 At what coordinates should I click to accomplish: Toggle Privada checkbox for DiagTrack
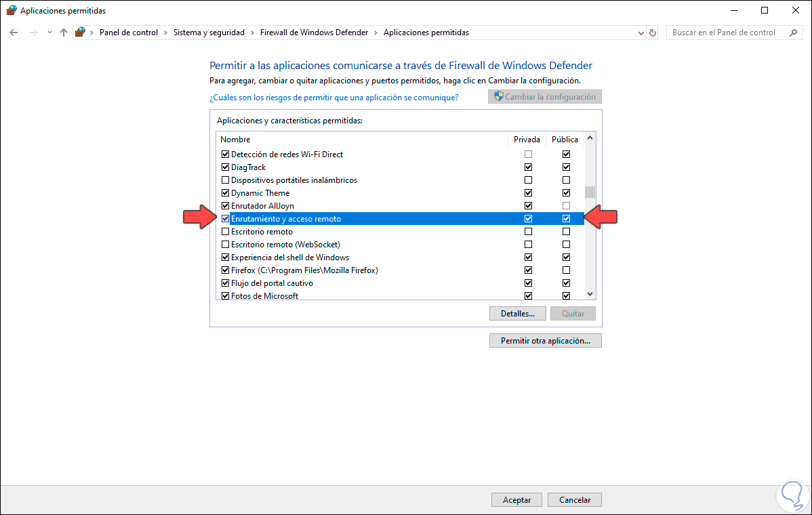pos(528,167)
